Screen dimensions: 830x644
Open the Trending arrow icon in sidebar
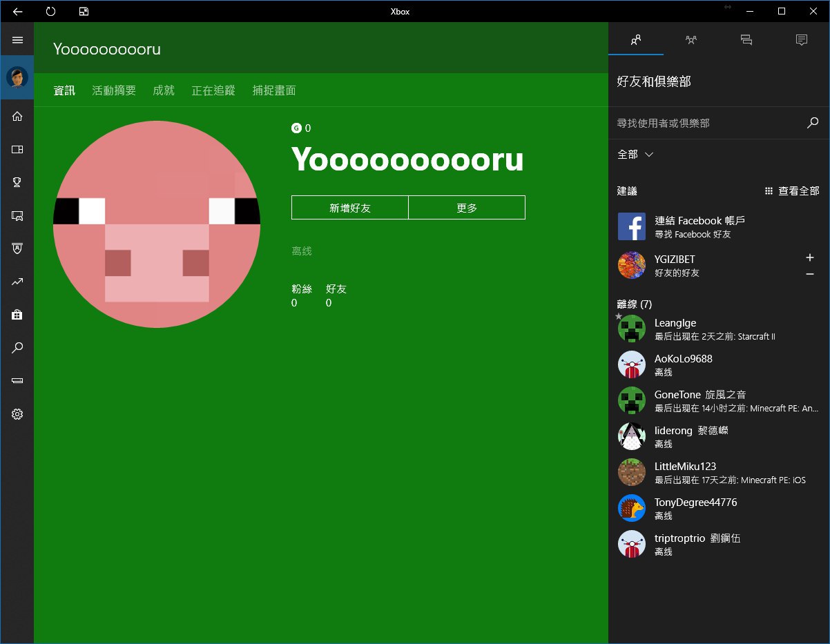pos(17,282)
